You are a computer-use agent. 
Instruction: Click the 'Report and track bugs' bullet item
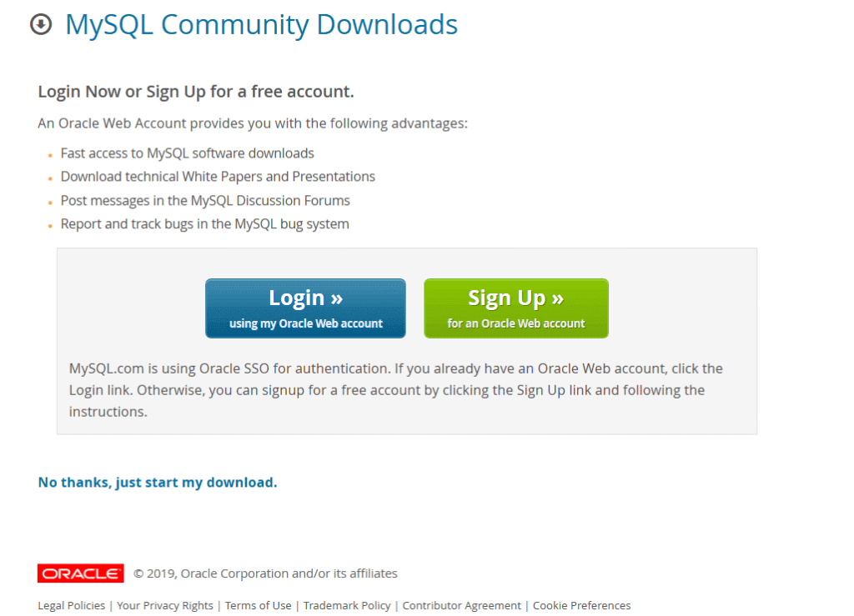[205, 224]
